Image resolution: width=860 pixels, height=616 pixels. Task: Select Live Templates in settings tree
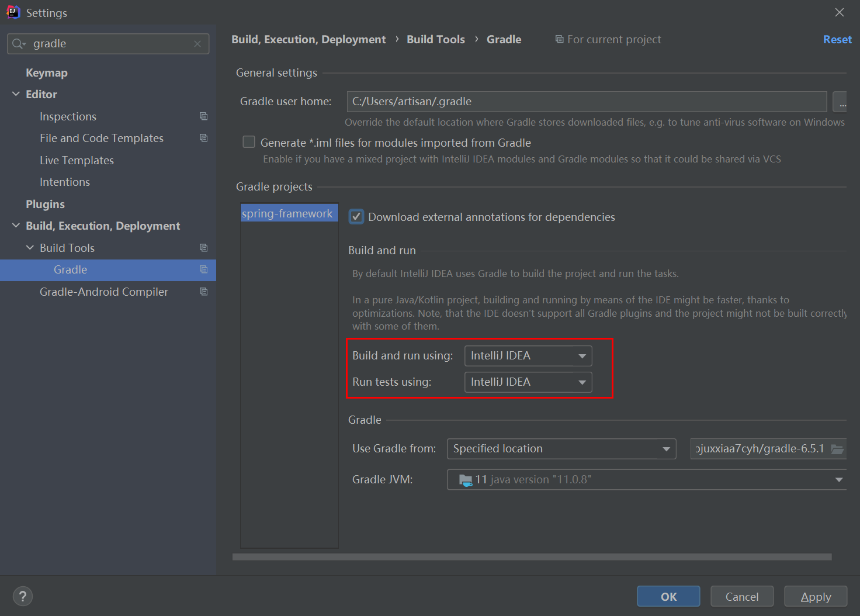[77, 160]
